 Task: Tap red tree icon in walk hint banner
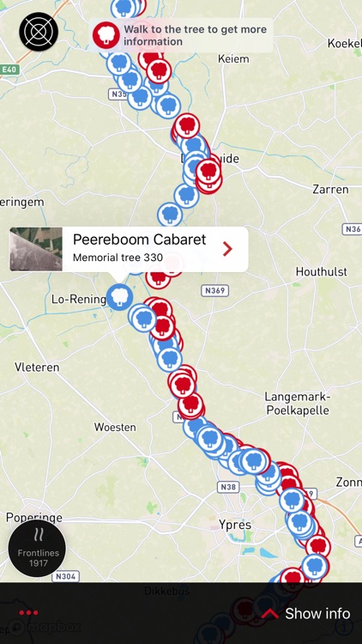106,35
